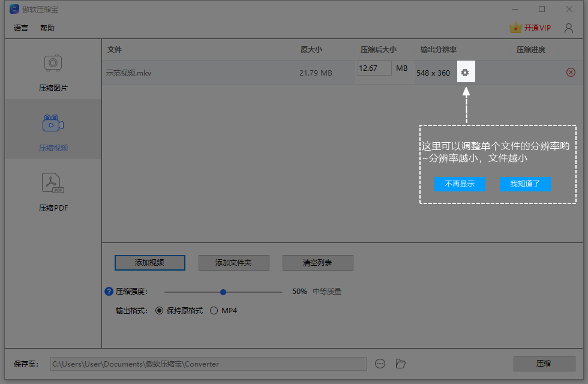The image size is (588, 384).
Task: Remove 示范视频.mkv with the red X icon
Action: tap(571, 73)
